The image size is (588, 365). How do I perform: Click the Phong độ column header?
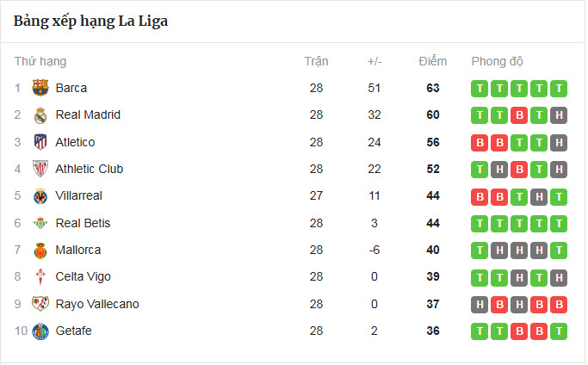497,62
